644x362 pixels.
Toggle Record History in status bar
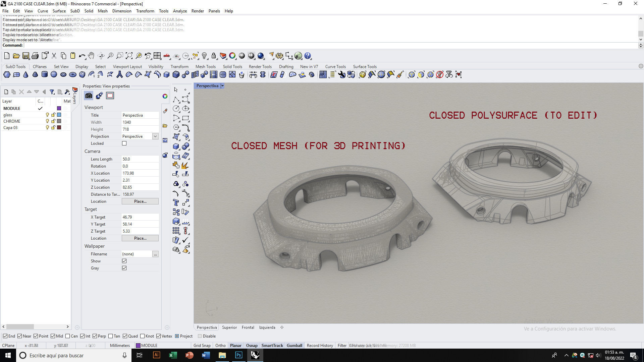click(x=320, y=346)
